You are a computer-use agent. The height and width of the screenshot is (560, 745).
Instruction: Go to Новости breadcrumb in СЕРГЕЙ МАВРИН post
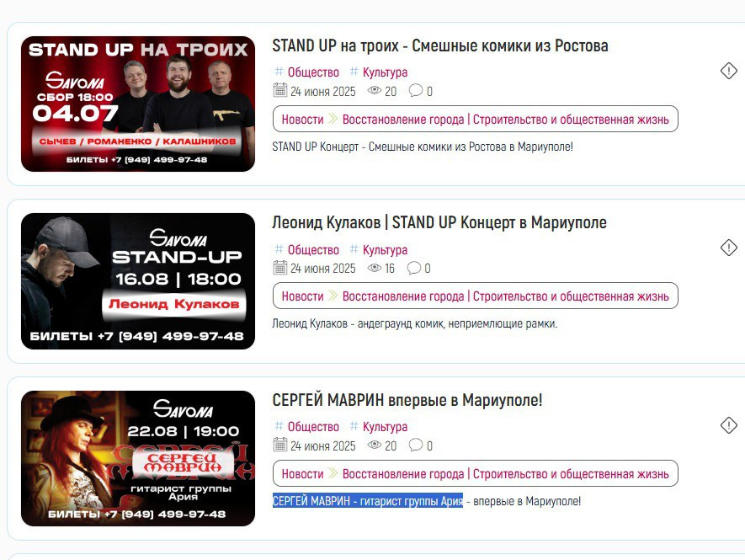[302, 474]
